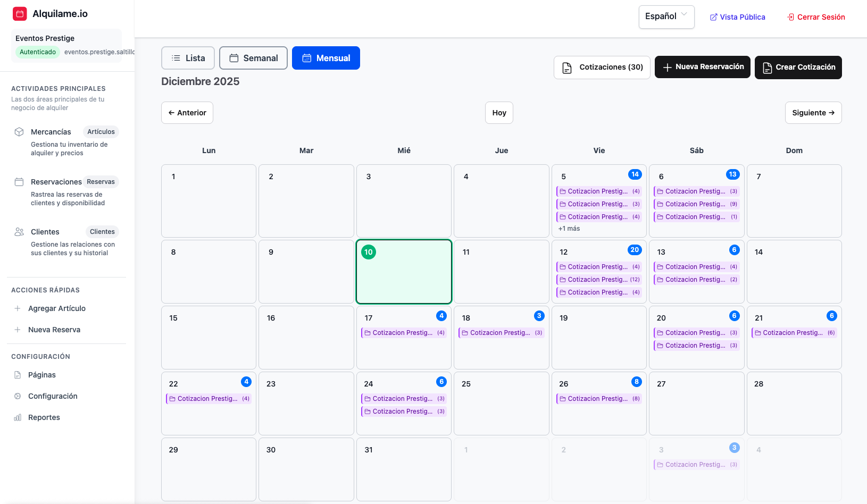Go to next month with Siguiente

813,113
